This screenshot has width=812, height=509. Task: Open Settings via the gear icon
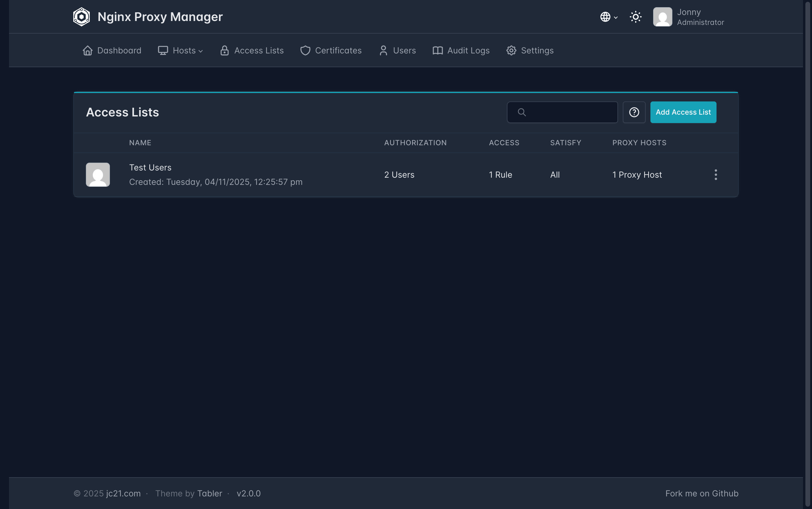(511, 50)
